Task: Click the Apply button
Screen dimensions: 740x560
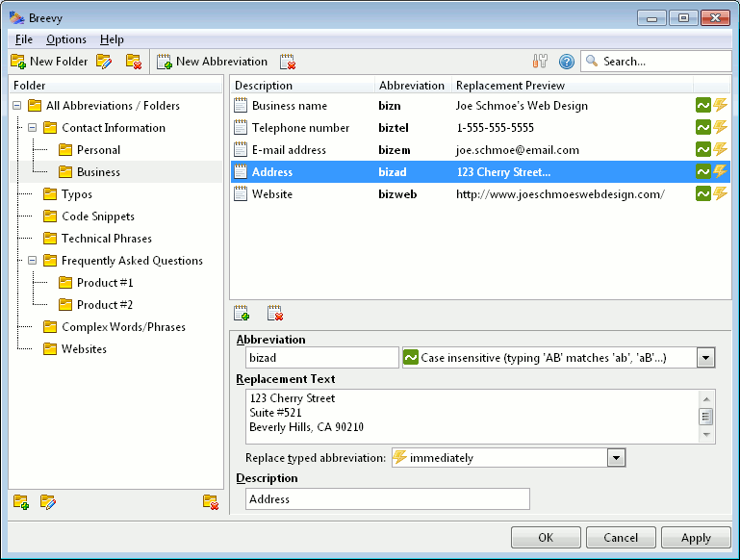Action: tap(696, 538)
